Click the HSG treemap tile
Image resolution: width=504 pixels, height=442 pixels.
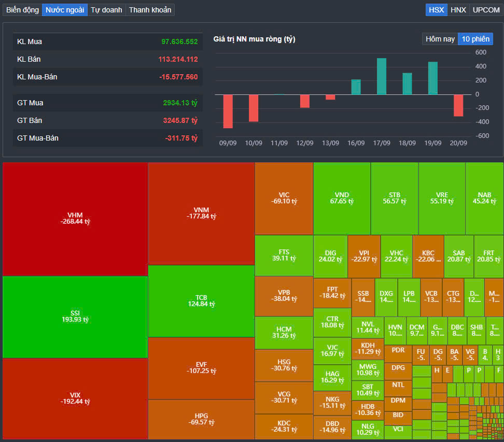[x=284, y=365]
